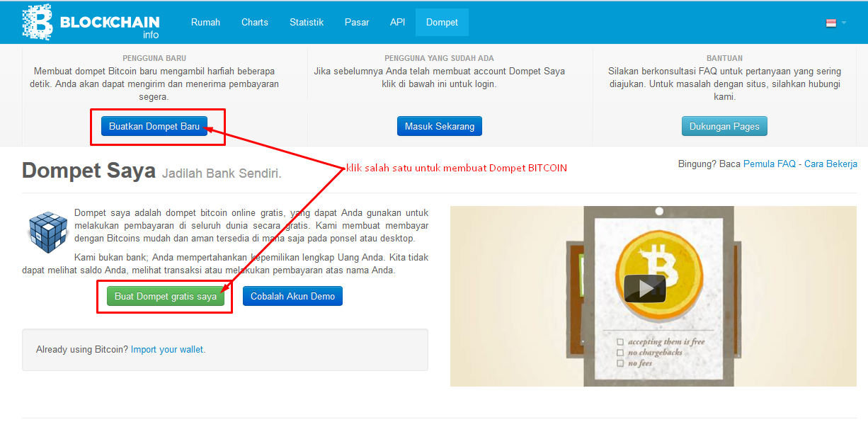Screen dimensions: 868x422
Task: Click the wallet cube icon
Action: pyautogui.click(x=48, y=232)
